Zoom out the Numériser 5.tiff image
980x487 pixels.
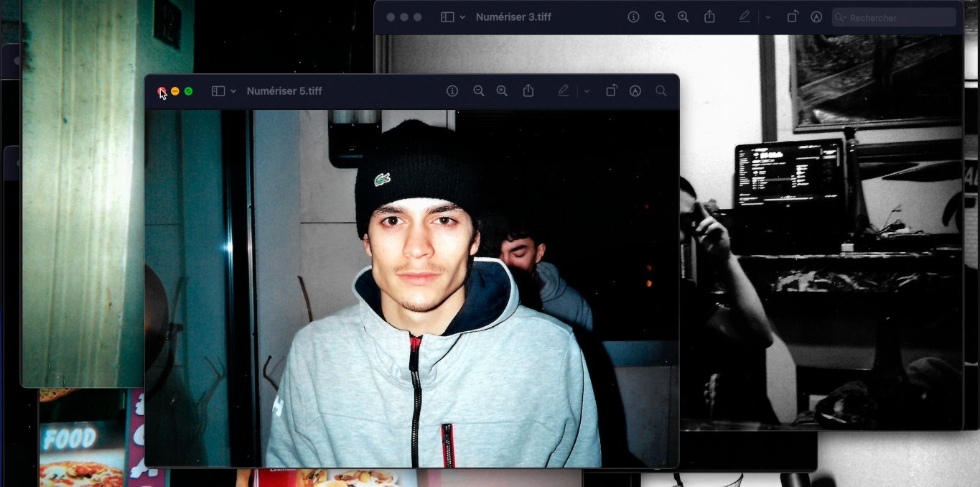[x=479, y=91]
